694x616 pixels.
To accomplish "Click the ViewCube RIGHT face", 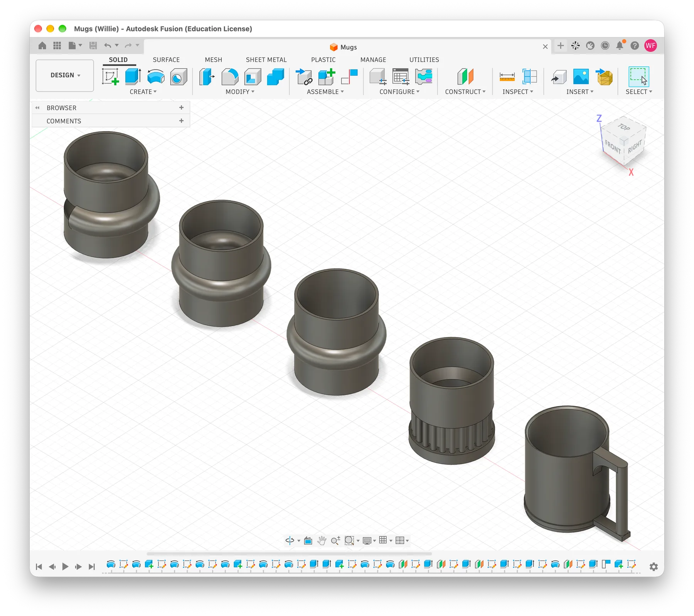I will pyautogui.click(x=635, y=147).
